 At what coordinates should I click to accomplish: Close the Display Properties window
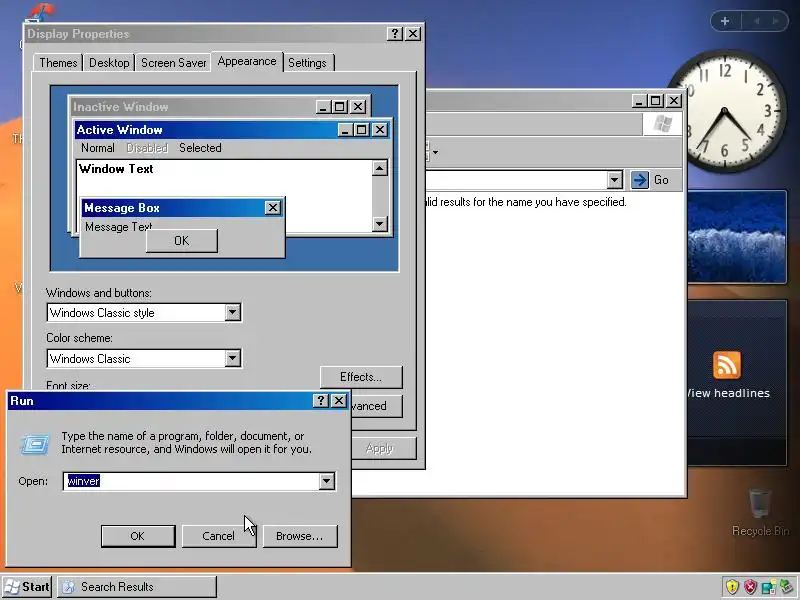point(413,34)
